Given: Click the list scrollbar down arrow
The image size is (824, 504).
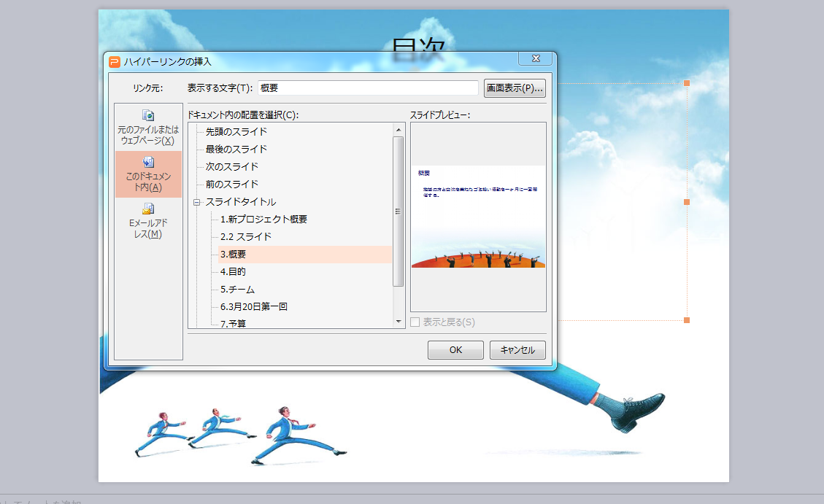Looking at the screenshot, I should click(x=398, y=322).
